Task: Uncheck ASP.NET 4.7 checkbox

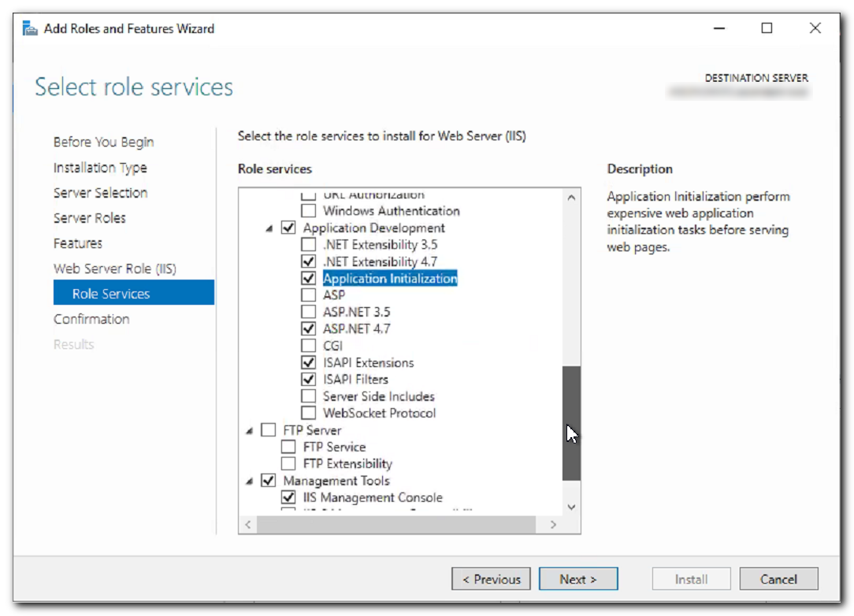Action: (308, 329)
